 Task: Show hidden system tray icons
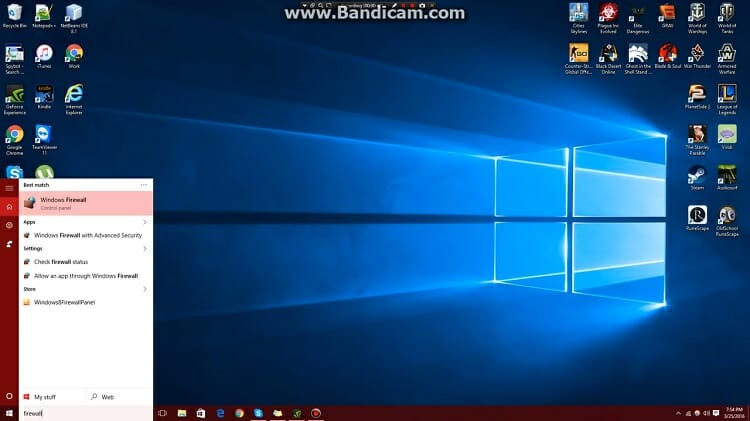678,413
